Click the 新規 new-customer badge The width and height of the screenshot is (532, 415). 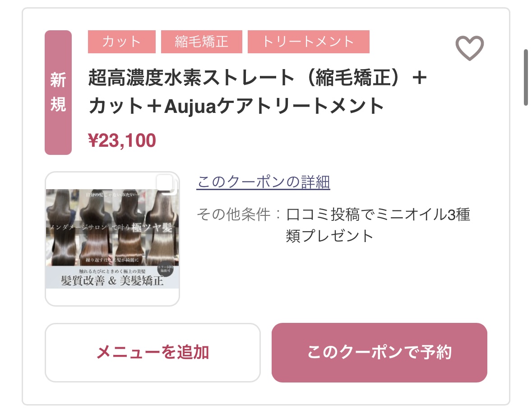[58, 93]
